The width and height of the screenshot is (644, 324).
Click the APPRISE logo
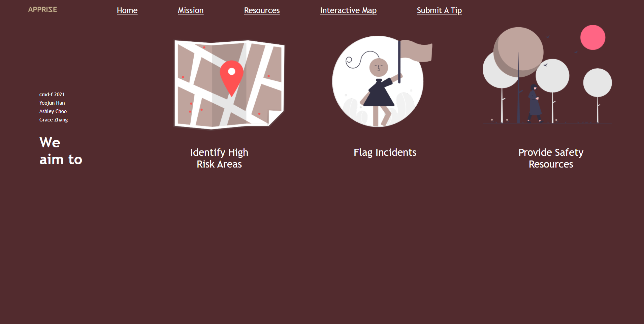coord(42,9)
